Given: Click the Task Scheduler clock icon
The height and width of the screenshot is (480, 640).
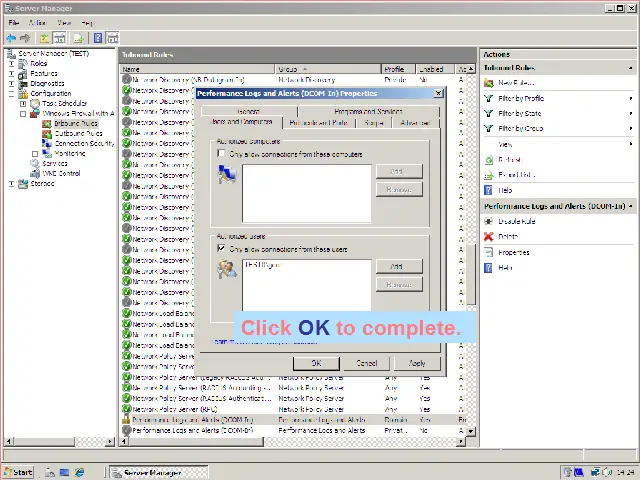Looking at the screenshot, I should tap(35, 103).
